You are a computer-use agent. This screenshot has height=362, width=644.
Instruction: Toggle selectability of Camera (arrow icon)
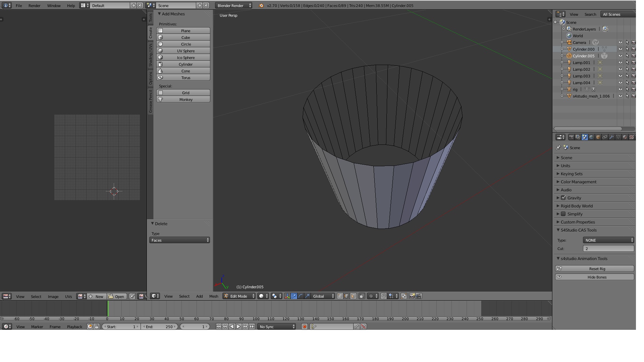pyautogui.click(x=627, y=42)
